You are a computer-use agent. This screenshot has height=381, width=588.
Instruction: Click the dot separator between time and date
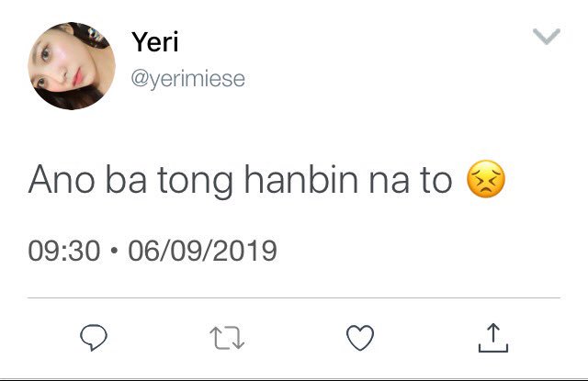tap(114, 251)
